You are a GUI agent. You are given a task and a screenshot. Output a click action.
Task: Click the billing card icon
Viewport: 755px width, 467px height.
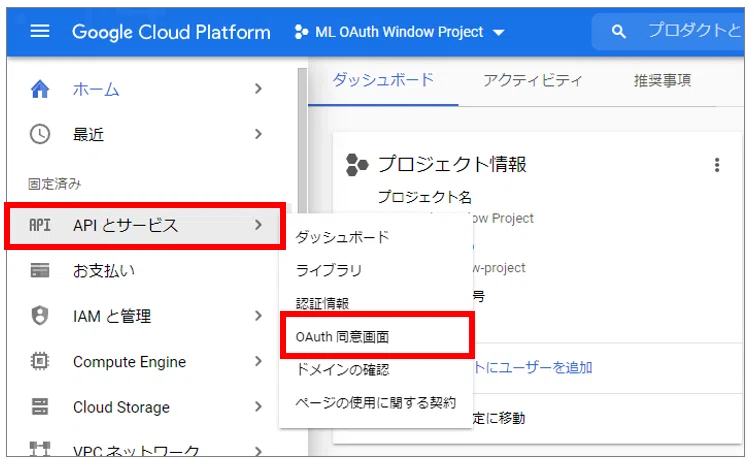[39, 271]
